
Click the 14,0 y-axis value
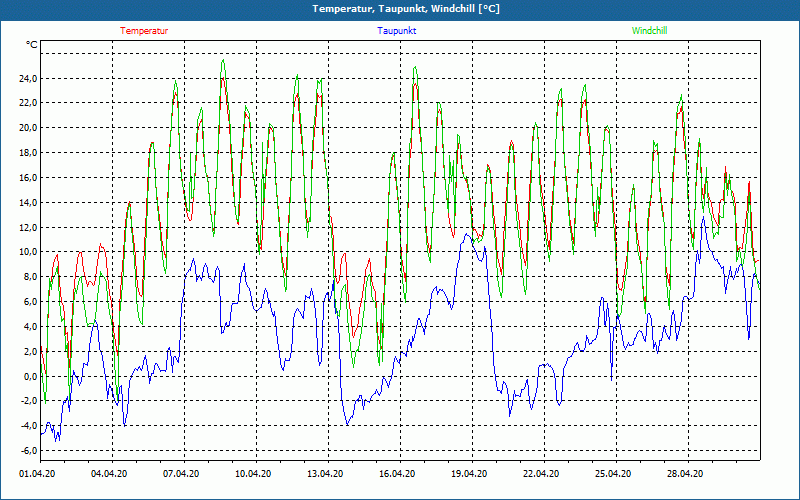tap(27, 203)
